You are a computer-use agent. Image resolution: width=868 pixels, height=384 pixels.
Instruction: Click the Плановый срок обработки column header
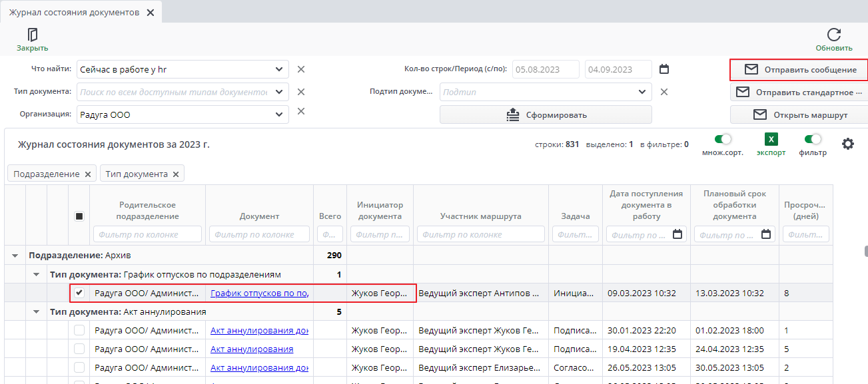click(734, 205)
